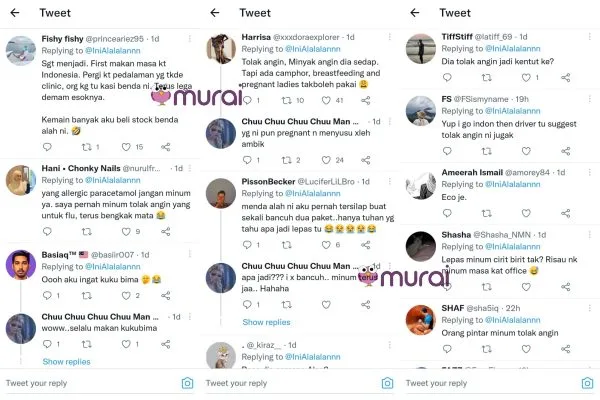Open camera icon in left reply bar
The height and width of the screenshot is (400, 600).
pos(188,383)
